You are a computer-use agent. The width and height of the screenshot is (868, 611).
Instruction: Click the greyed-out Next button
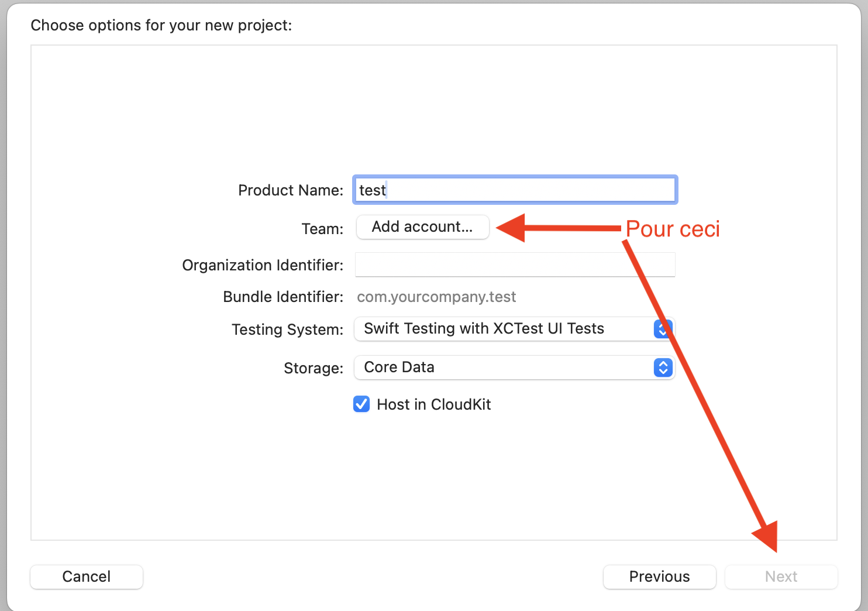click(x=781, y=576)
